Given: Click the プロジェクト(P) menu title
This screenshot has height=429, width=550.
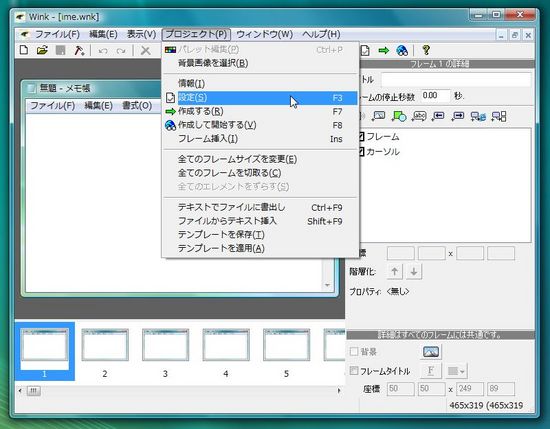Looking at the screenshot, I should [x=196, y=34].
